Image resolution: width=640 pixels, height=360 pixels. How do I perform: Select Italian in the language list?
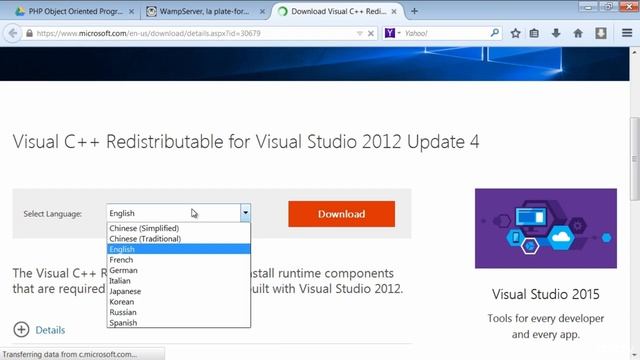(x=179, y=281)
